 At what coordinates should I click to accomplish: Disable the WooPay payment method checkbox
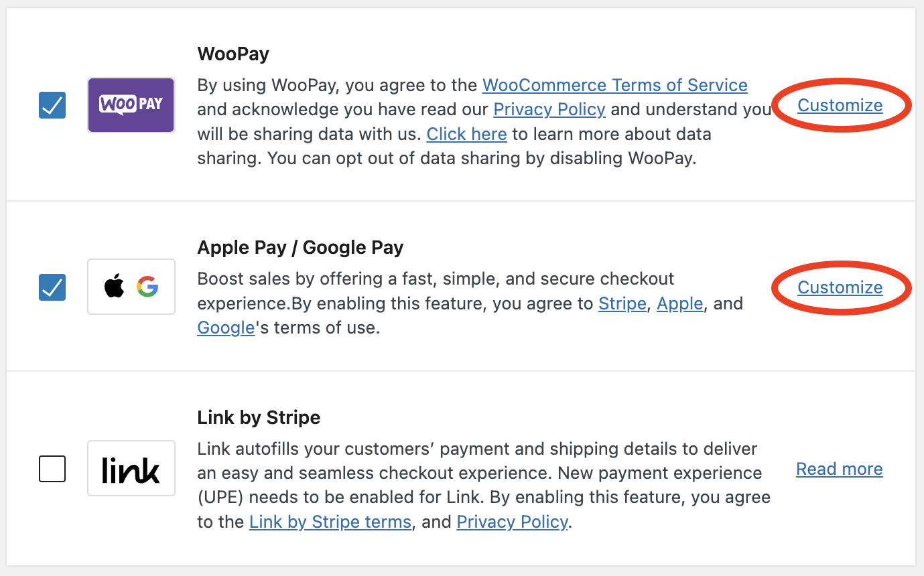[x=52, y=104]
